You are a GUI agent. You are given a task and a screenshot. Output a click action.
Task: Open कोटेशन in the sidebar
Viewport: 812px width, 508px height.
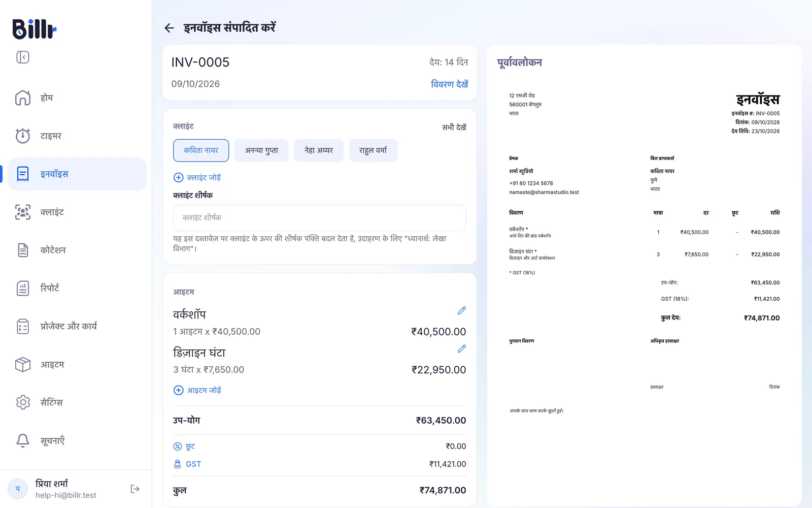(x=77, y=250)
